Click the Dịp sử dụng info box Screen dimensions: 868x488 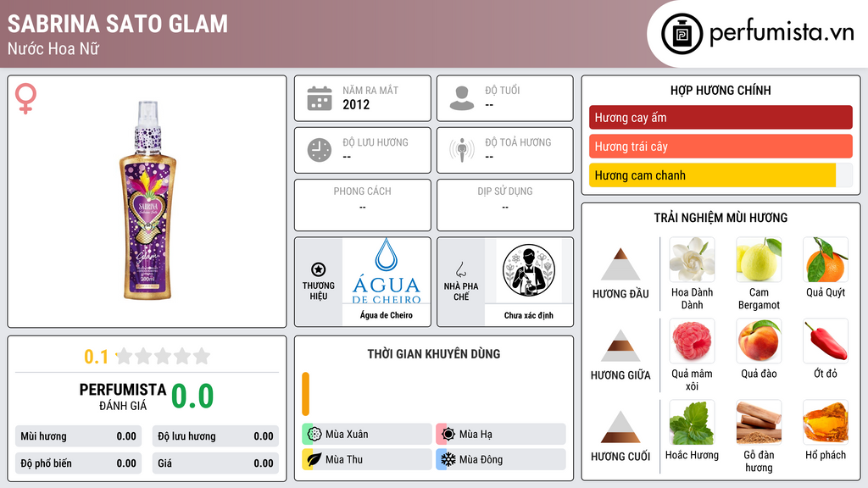505,205
